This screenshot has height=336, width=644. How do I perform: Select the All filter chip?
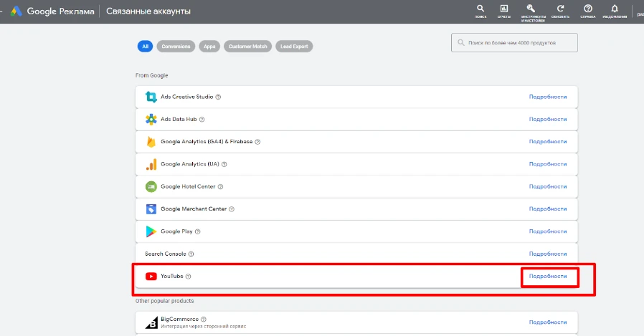[x=145, y=47]
